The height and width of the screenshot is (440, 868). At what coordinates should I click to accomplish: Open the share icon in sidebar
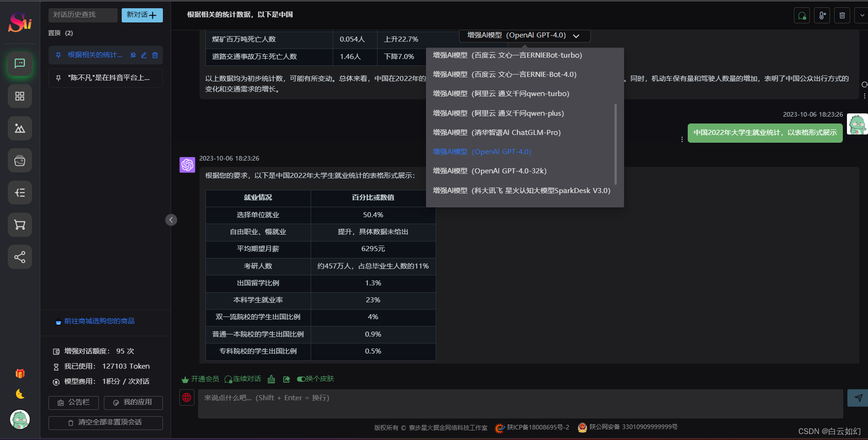tap(20, 257)
